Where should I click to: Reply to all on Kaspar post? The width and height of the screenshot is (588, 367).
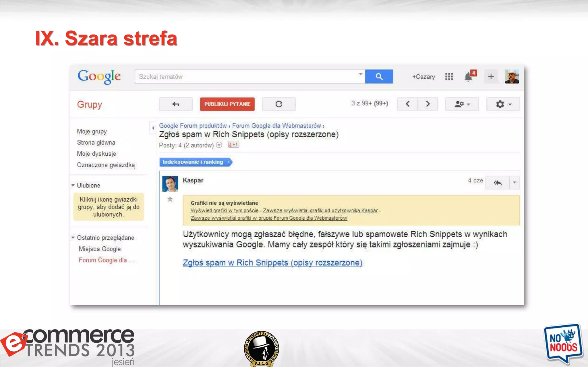coord(498,183)
